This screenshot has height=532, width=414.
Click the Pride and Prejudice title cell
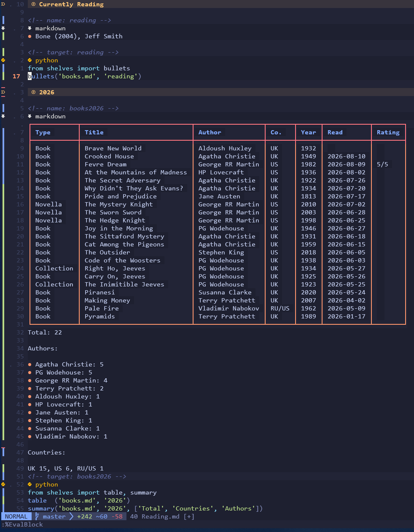[x=121, y=196]
